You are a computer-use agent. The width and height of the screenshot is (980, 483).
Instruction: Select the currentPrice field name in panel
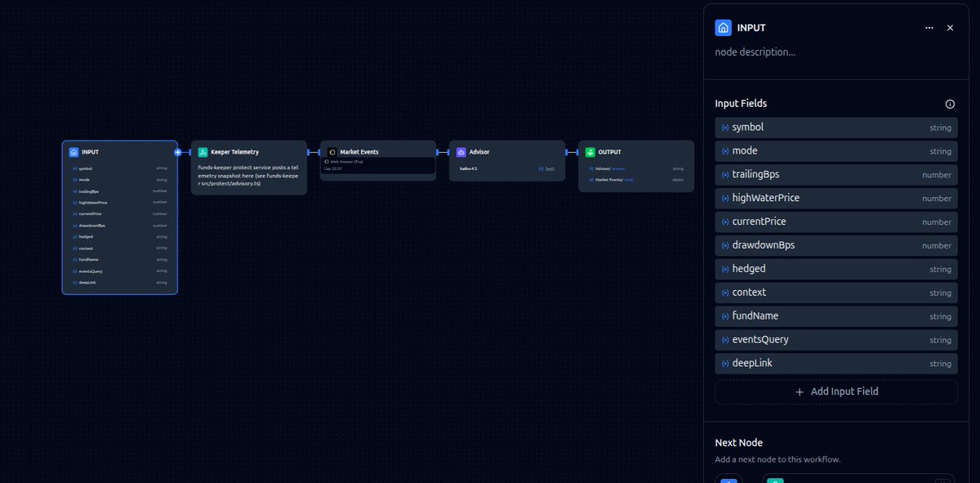tap(759, 221)
